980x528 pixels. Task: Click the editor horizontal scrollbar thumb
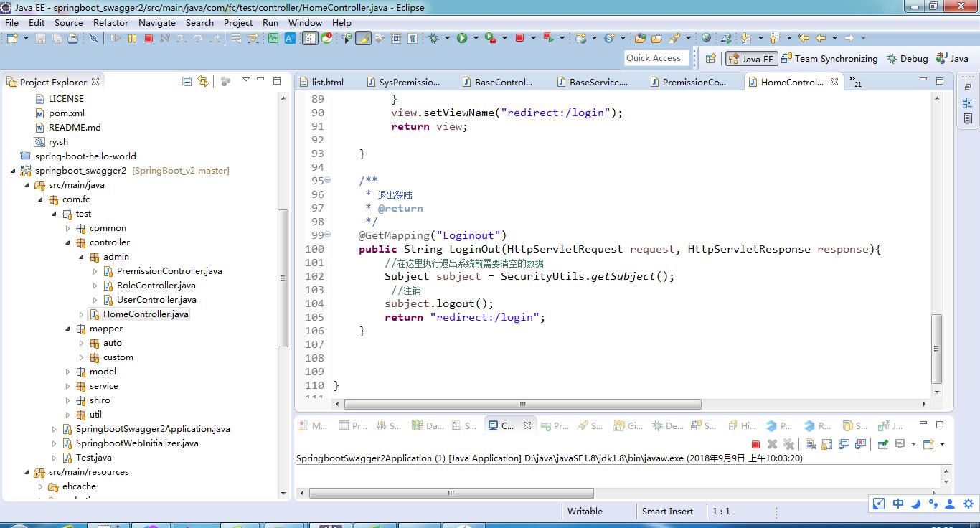tap(522, 404)
